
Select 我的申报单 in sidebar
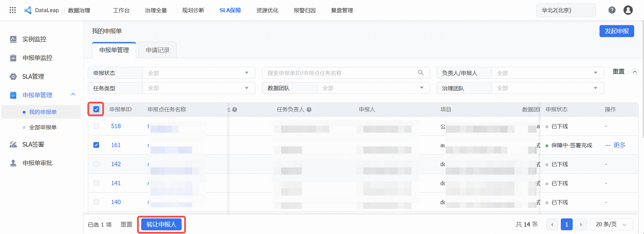[41, 112]
